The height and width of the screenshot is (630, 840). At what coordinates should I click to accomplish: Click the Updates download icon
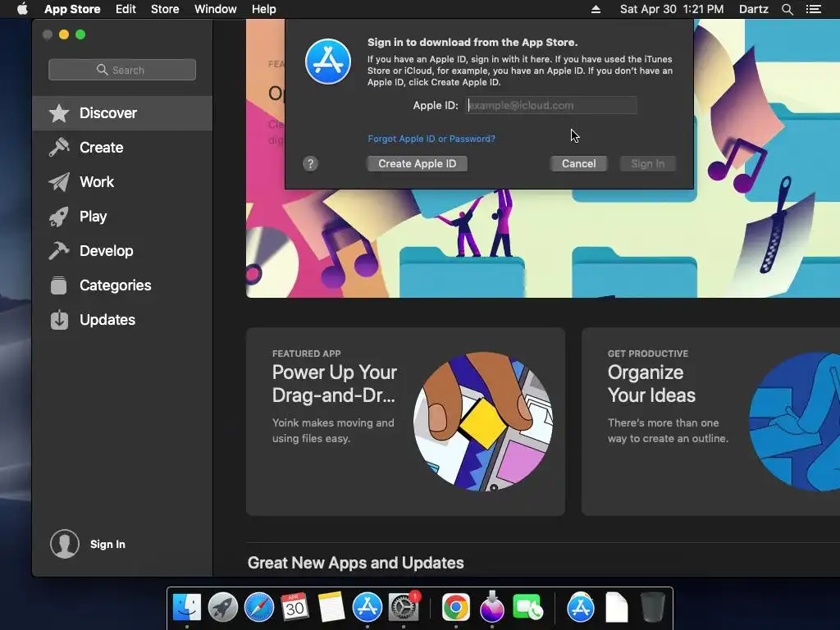59,320
